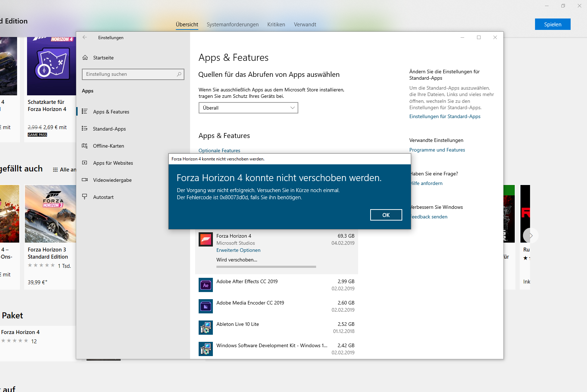Click Spielen button in Store

click(x=552, y=24)
